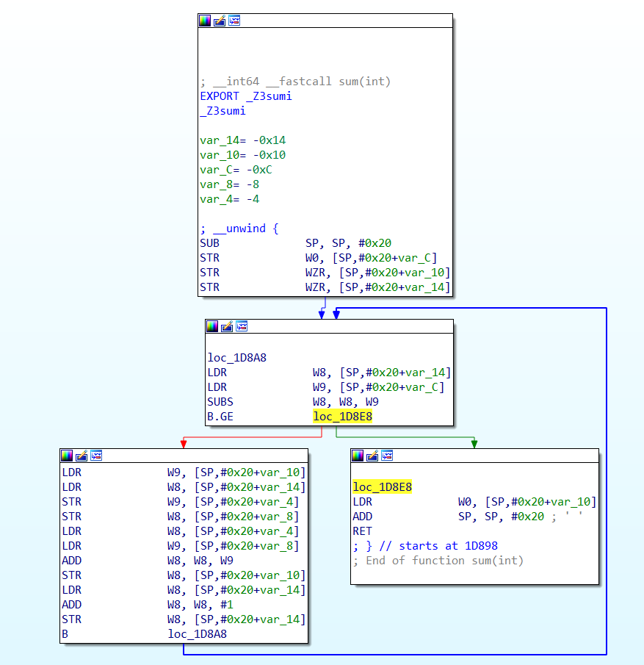Click pencil edit icon on sum(int) entry block

220,21
